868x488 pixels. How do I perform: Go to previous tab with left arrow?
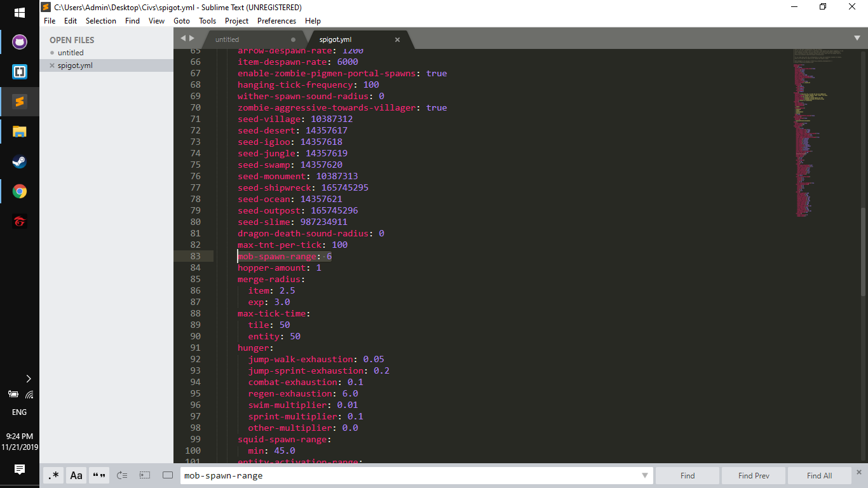183,39
